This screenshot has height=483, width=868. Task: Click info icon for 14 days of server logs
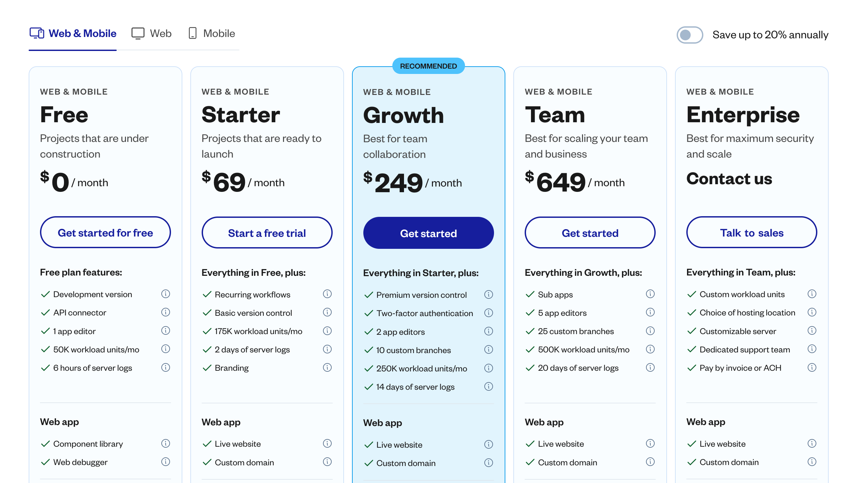point(489,386)
